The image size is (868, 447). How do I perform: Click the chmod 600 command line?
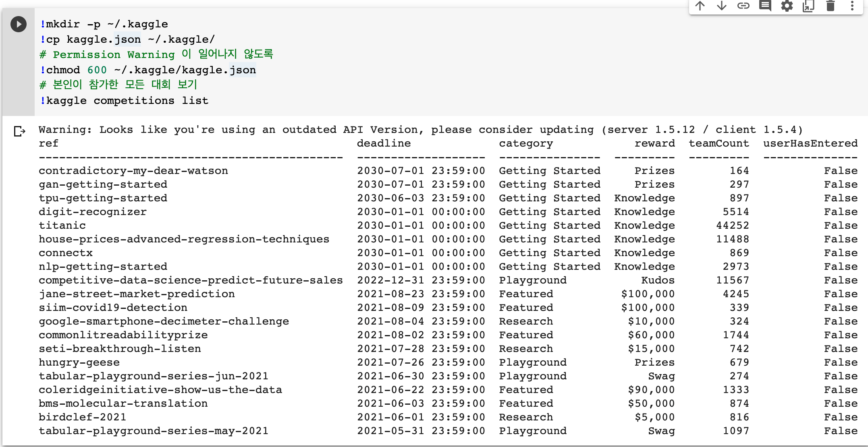coord(147,70)
